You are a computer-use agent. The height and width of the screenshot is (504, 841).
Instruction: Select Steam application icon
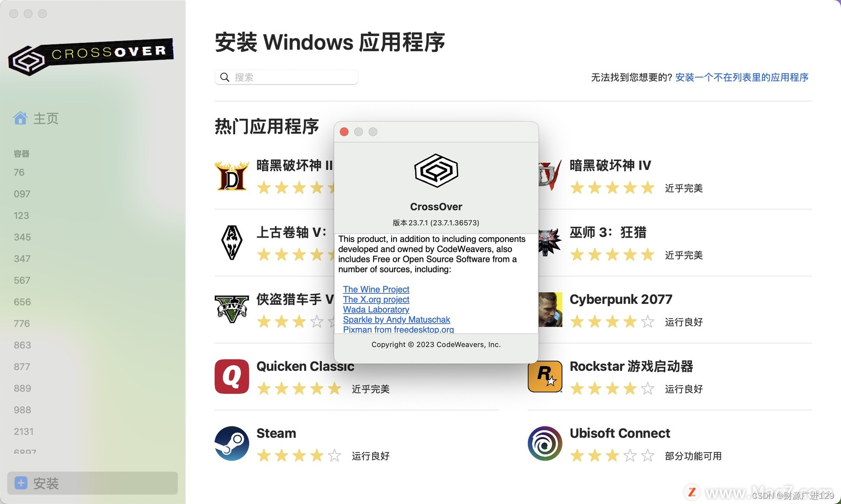231,443
